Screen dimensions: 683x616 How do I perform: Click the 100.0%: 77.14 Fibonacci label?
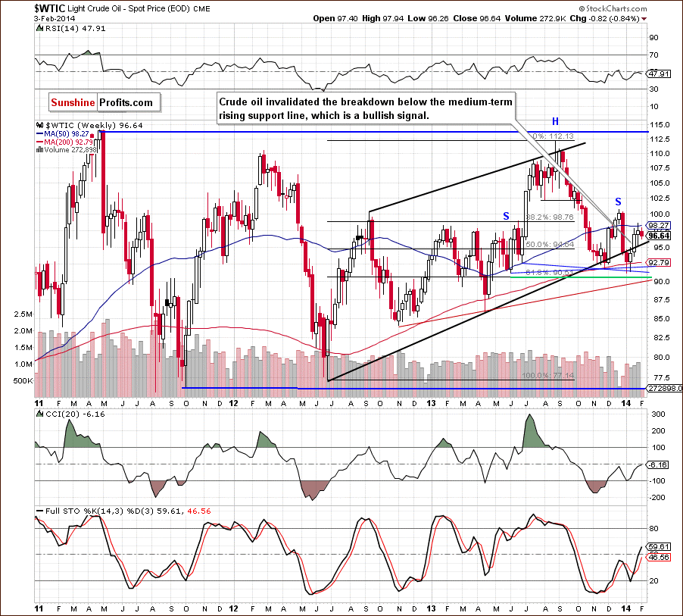(548, 375)
